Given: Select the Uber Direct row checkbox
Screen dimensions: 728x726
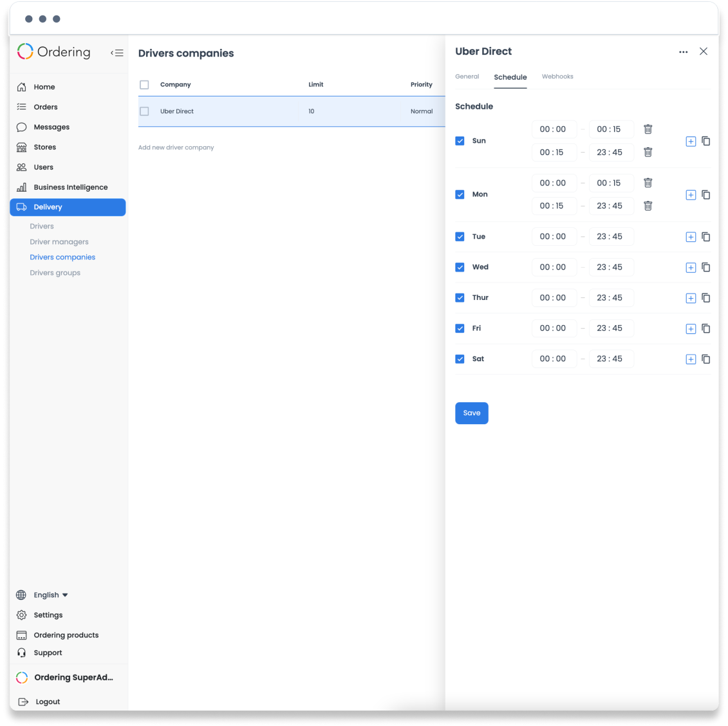Looking at the screenshot, I should (144, 111).
